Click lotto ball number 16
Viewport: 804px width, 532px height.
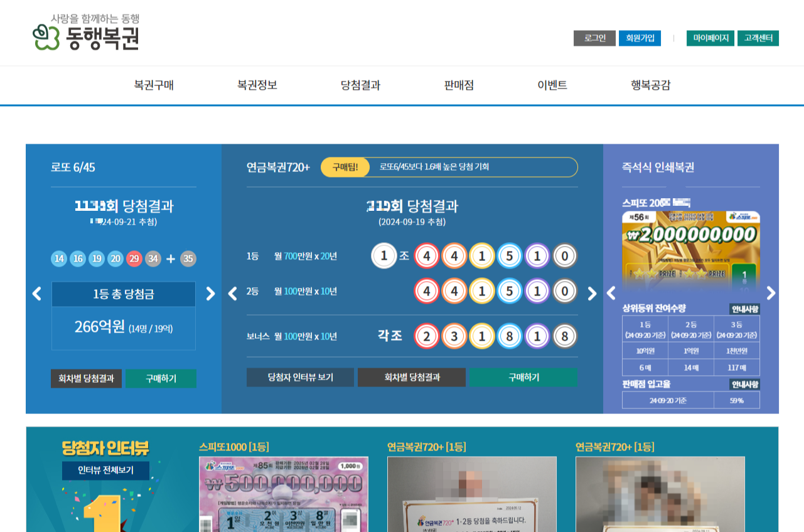point(78,258)
